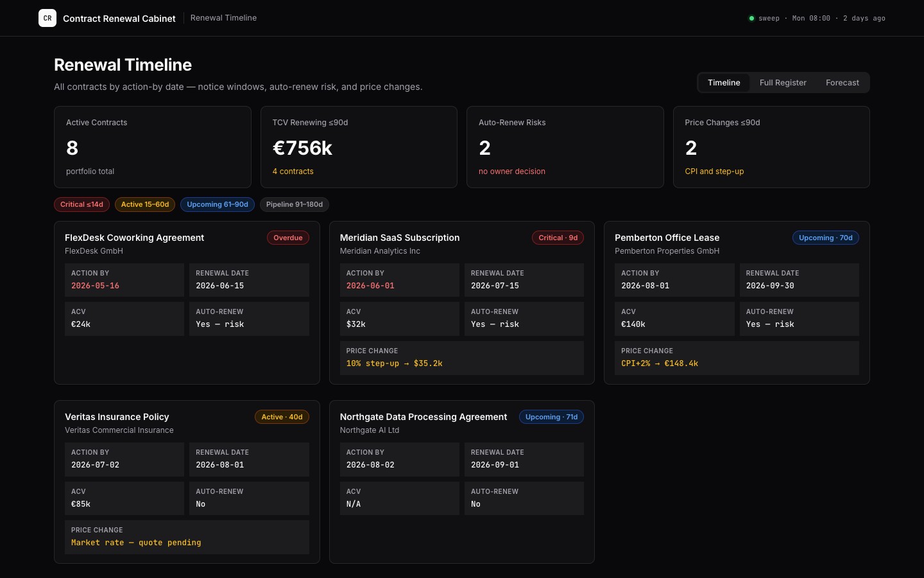
Task: Switch to the Full Register tab
Action: tap(783, 83)
